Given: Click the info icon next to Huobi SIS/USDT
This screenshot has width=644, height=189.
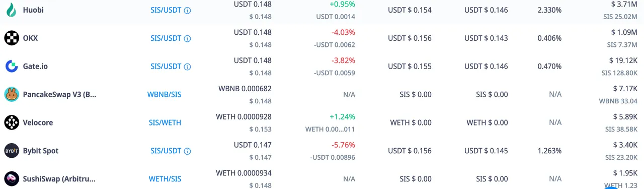Looking at the screenshot, I should [187, 10].
